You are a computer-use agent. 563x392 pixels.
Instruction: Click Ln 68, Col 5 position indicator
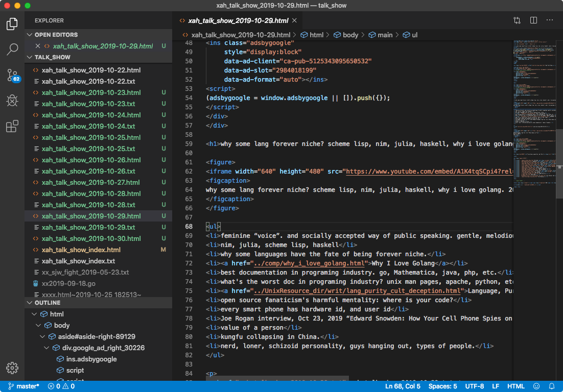pos(403,386)
